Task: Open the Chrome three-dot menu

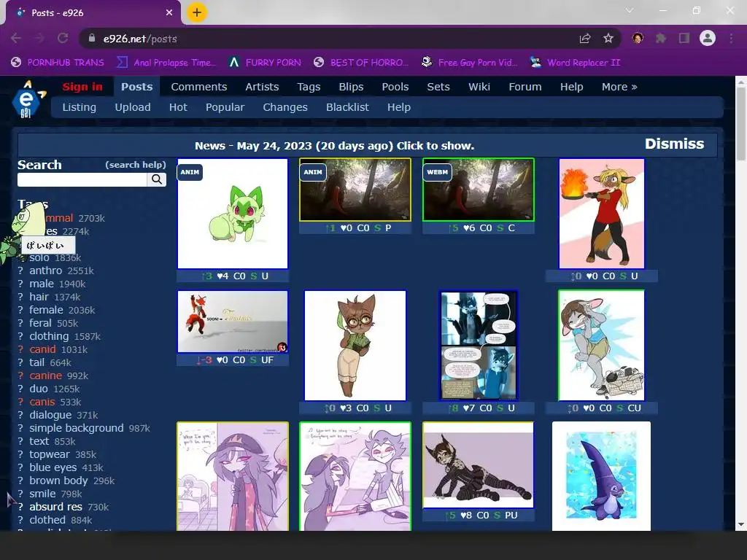Action: tap(731, 38)
